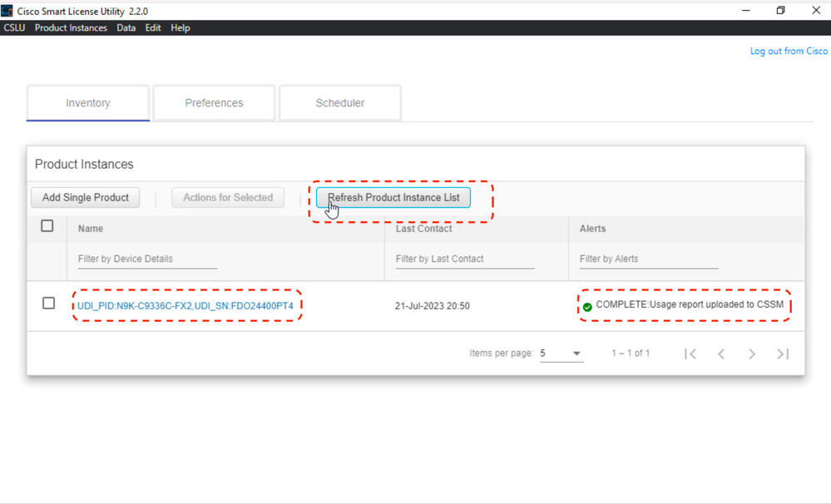Click the Add Single Product button
The image size is (831, 504).
[x=85, y=197]
